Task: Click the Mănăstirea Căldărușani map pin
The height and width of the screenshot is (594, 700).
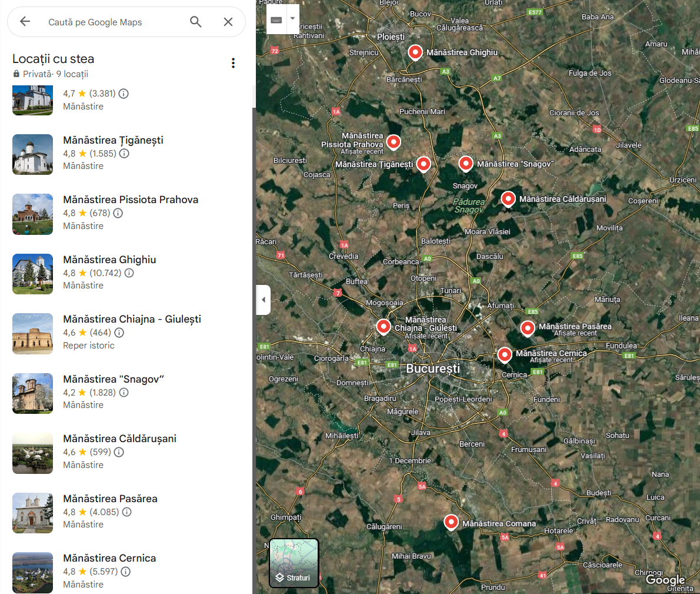Action: [x=508, y=198]
